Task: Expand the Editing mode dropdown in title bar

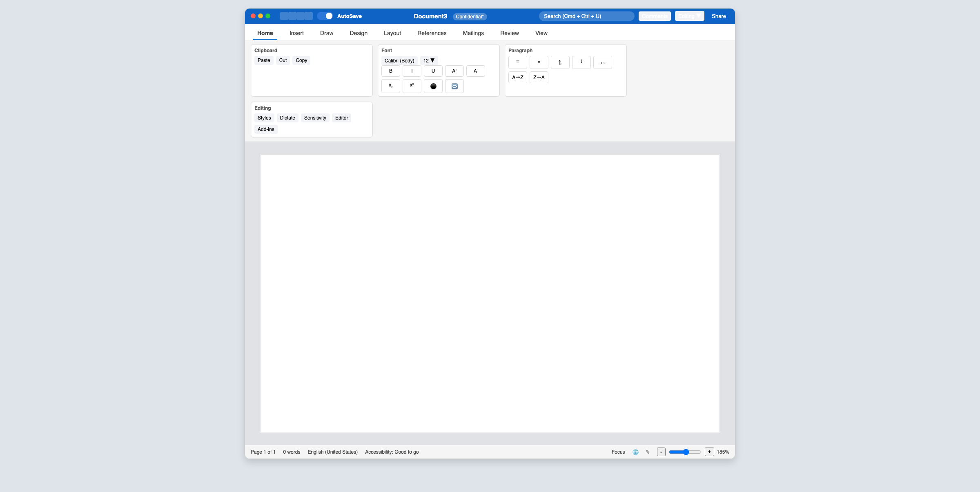Action: (x=689, y=16)
